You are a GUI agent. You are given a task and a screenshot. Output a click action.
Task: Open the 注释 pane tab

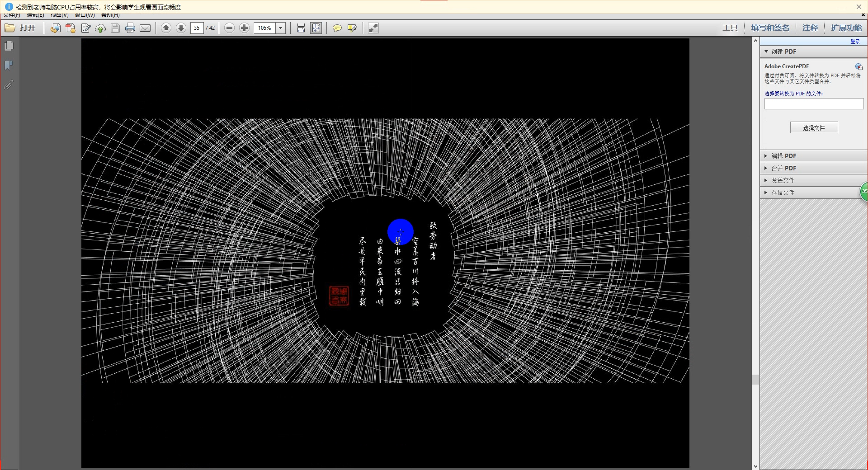coord(810,28)
